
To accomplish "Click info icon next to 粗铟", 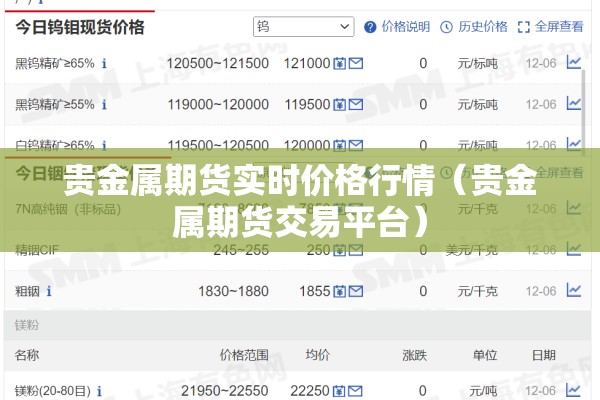I will coord(49,291).
